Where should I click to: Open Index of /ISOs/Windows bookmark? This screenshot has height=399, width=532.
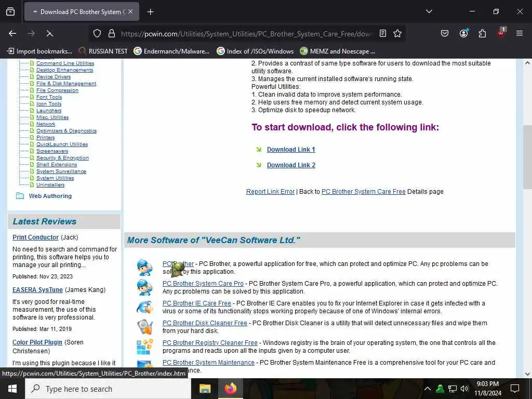click(255, 51)
